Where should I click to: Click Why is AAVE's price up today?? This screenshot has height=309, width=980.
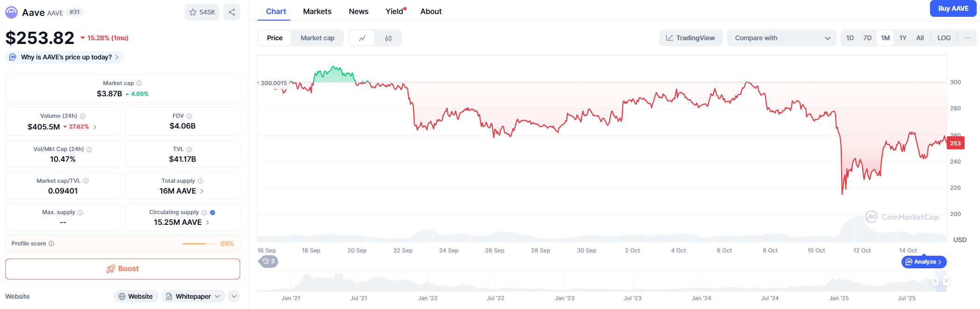pos(65,57)
